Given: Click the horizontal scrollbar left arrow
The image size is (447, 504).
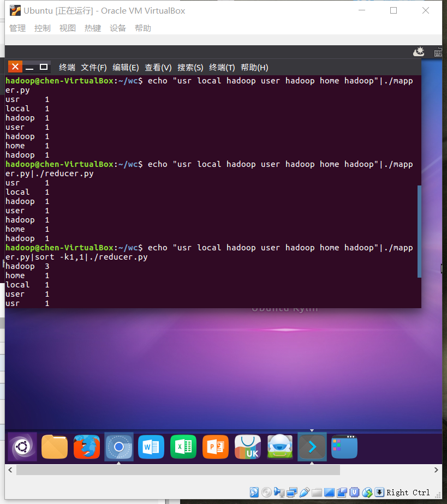Looking at the screenshot, I should click(10, 470).
